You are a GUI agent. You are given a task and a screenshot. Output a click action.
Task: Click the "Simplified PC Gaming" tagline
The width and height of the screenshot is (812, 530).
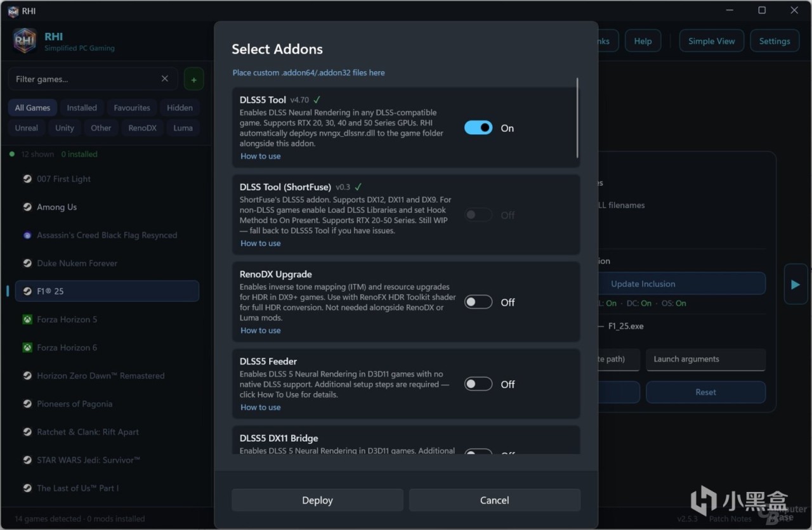click(80, 48)
